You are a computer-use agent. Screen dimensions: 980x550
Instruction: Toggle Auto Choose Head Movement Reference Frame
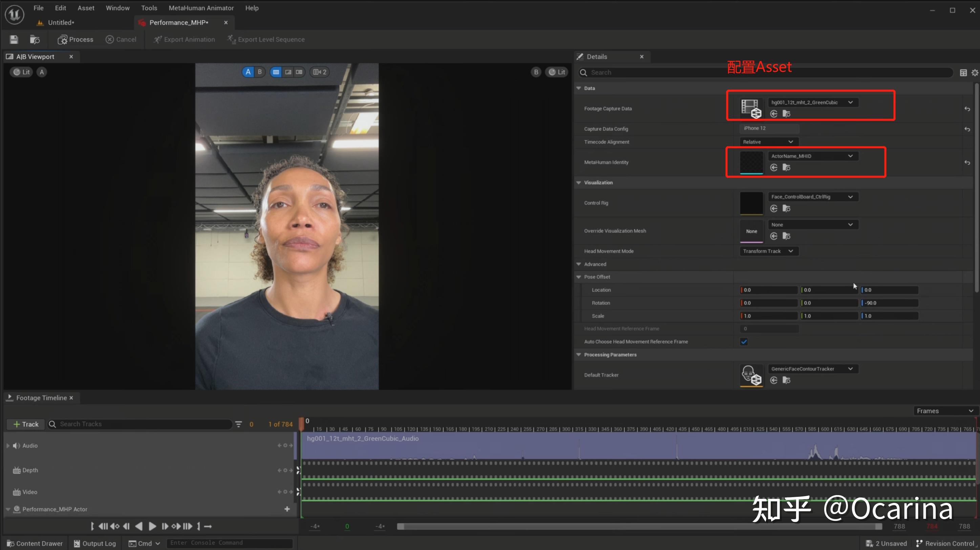point(744,341)
